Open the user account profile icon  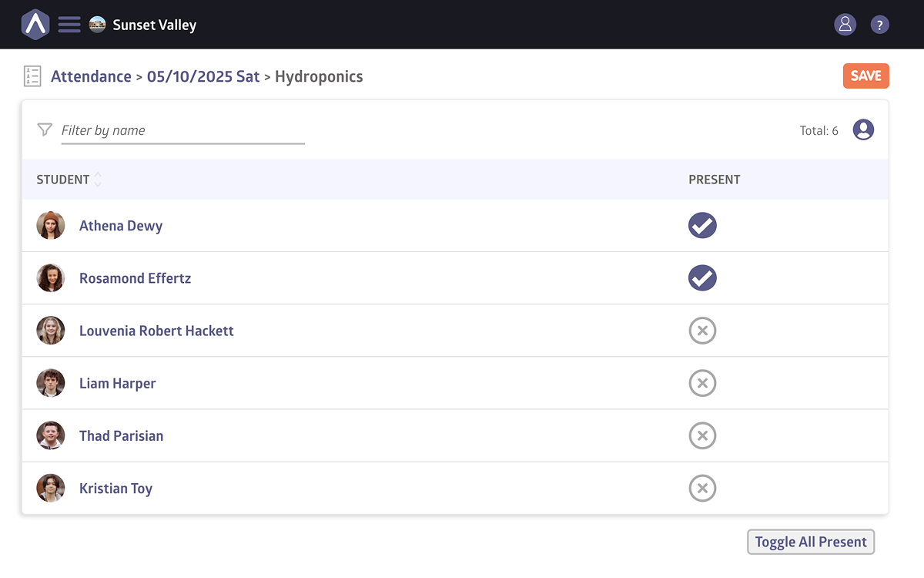point(845,25)
